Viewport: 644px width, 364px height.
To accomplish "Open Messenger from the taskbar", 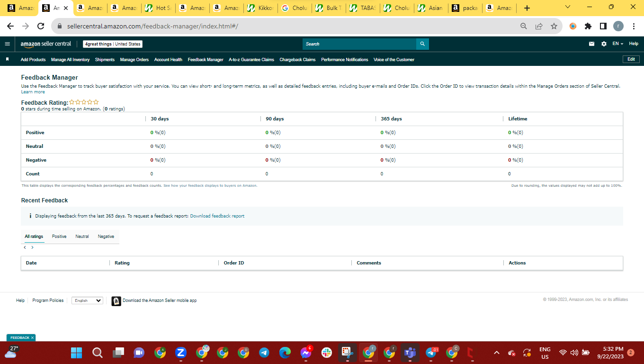I will [306, 353].
